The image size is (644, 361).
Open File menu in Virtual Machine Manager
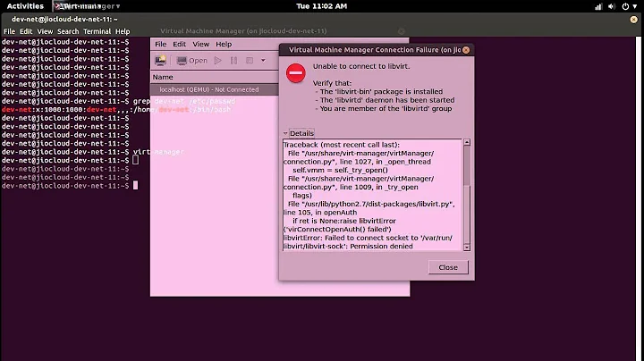coord(161,44)
